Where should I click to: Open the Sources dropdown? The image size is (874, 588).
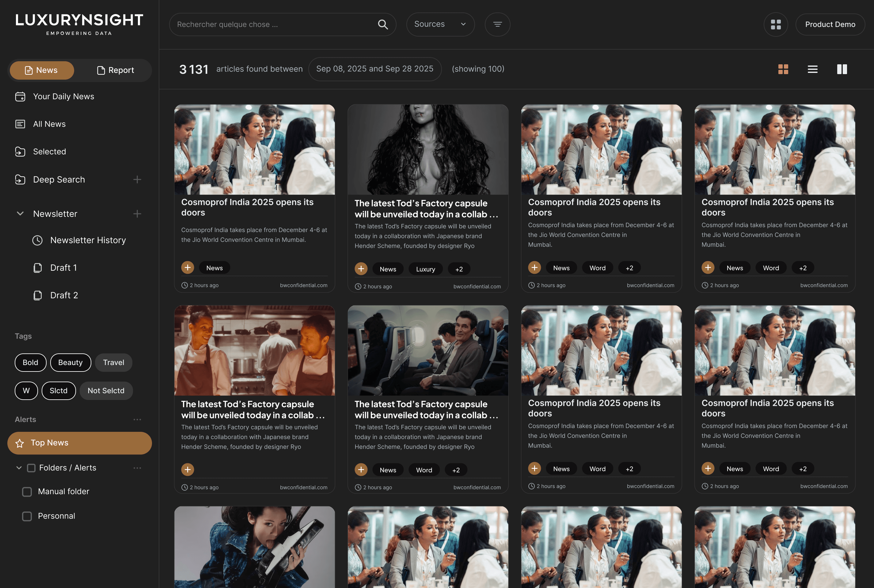440,24
